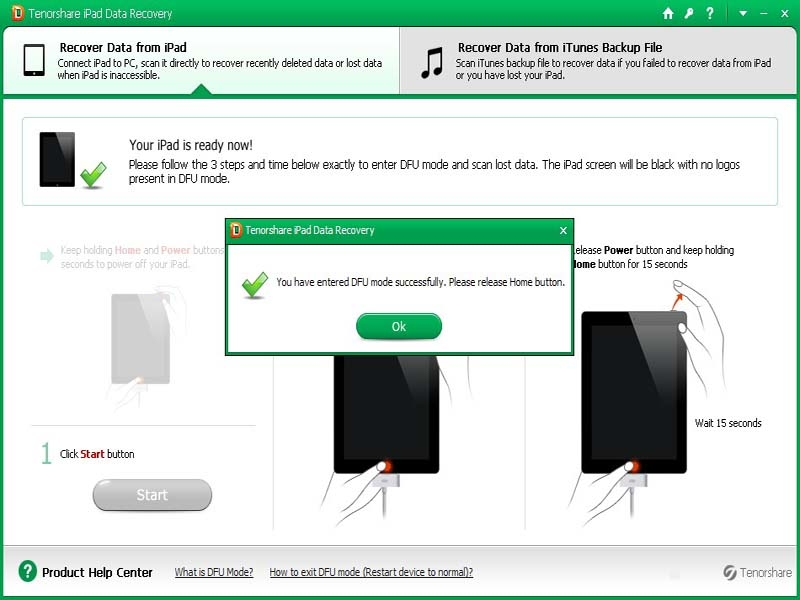The width and height of the screenshot is (800, 600).
Task: Click Ok in the DFU mode dialog
Action: coord(399,327)
